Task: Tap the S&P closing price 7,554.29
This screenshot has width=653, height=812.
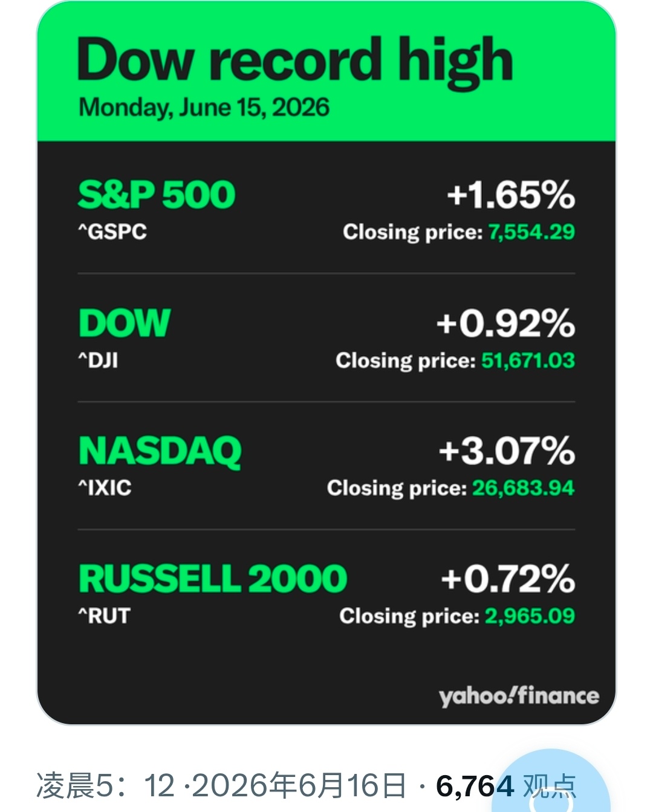Action: pyautogui.click(x=531, y=232)
